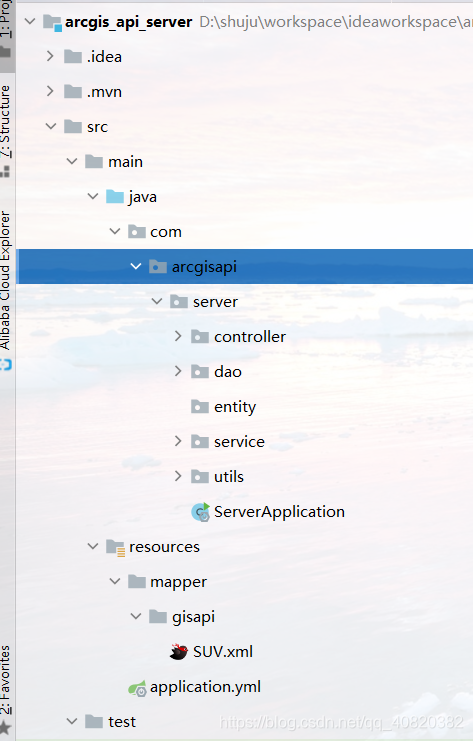Screen dimensions: 473x741
Task: Click the test folder icon
Action: coord(94,722)
